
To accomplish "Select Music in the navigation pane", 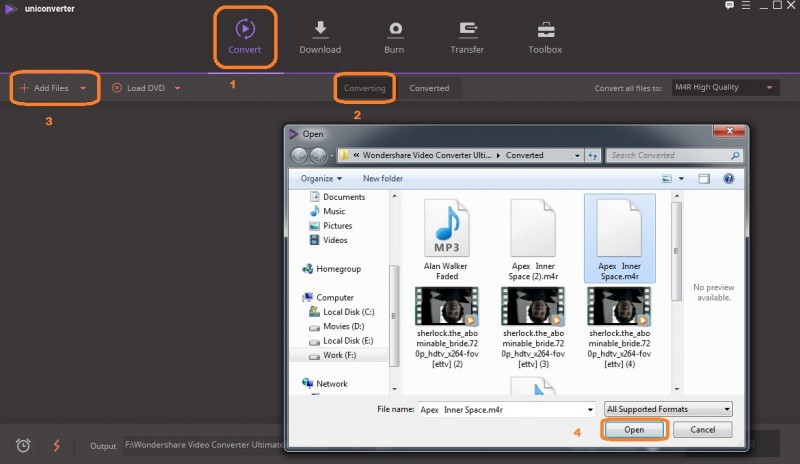I will coord(328,211).
